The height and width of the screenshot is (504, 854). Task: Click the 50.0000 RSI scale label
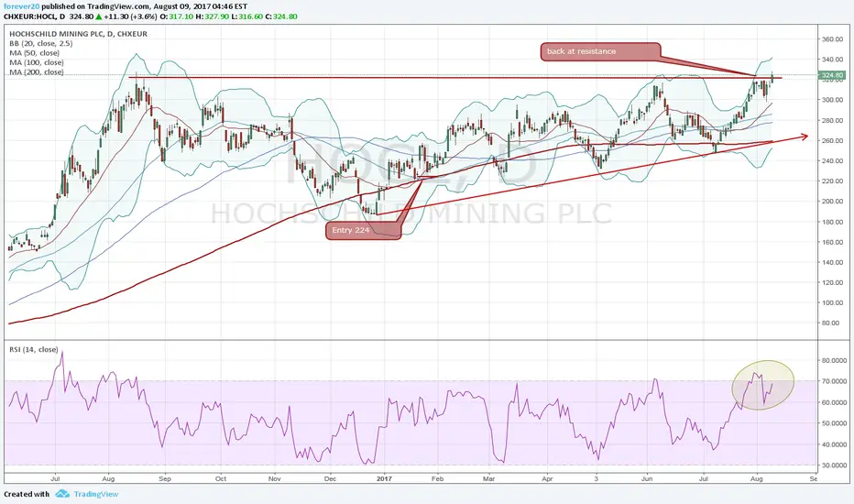[835, 423]
